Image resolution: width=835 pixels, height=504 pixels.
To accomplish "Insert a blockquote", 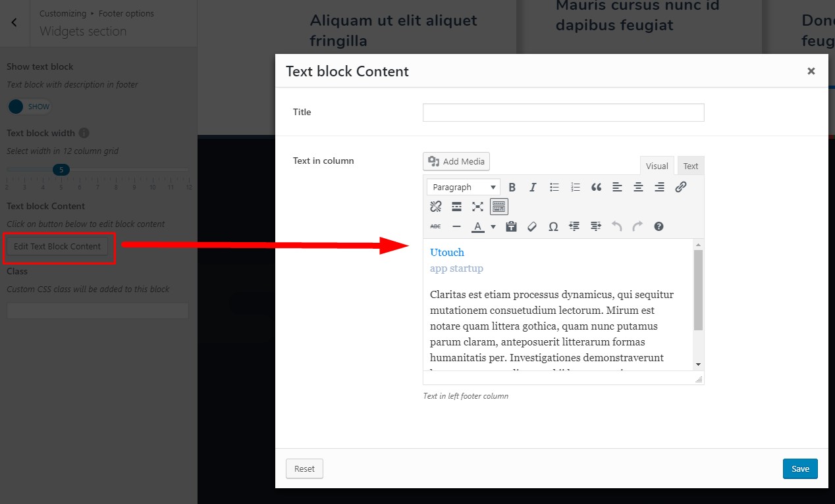I will 596,188.
